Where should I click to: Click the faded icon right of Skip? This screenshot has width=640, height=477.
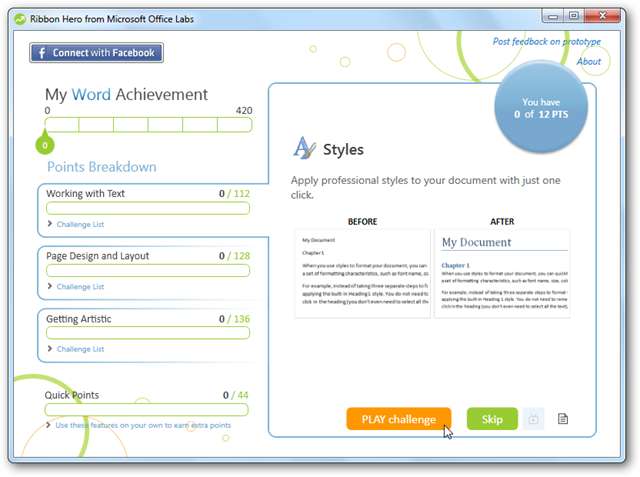click(533, 419)
